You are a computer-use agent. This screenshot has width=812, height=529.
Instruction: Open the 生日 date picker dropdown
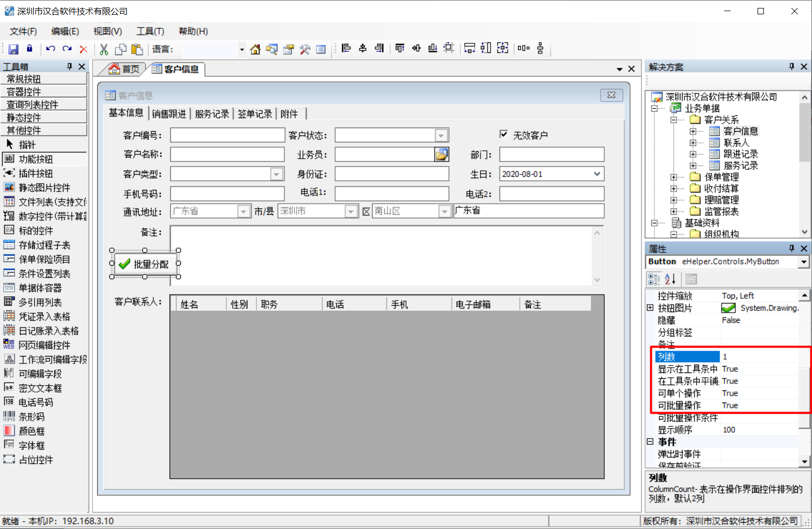597,174
